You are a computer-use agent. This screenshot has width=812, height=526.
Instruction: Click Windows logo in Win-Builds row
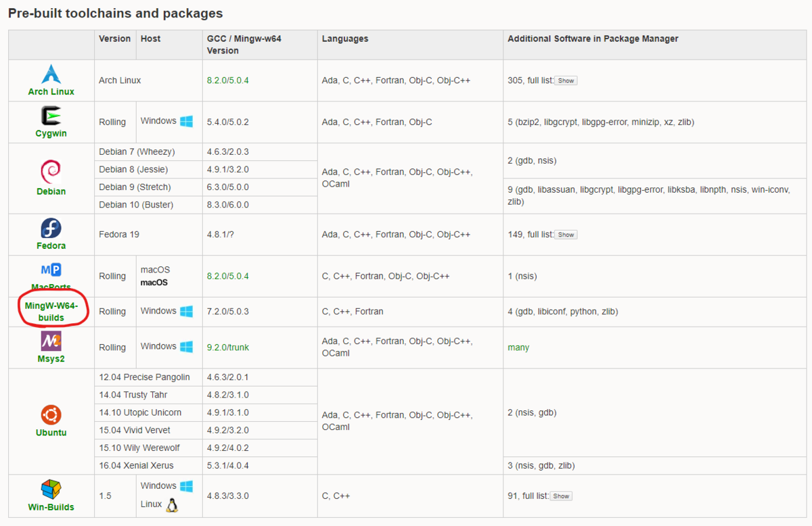[x=186, y=486]
